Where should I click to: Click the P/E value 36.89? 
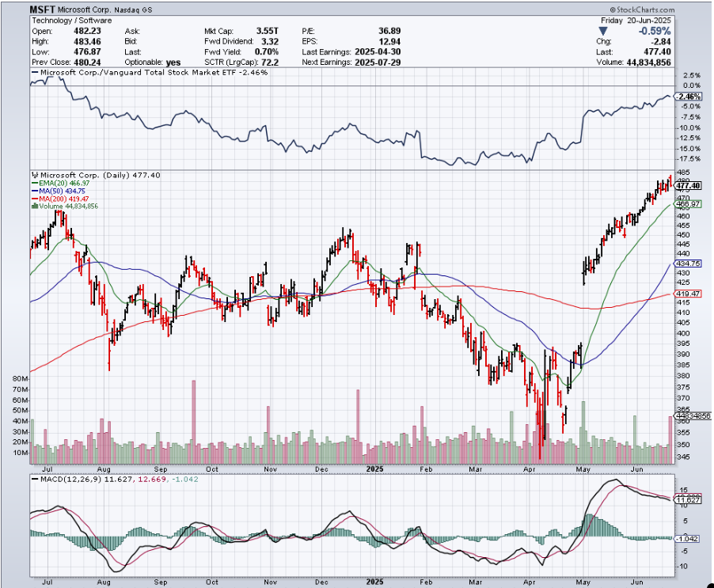coord(389,31)
